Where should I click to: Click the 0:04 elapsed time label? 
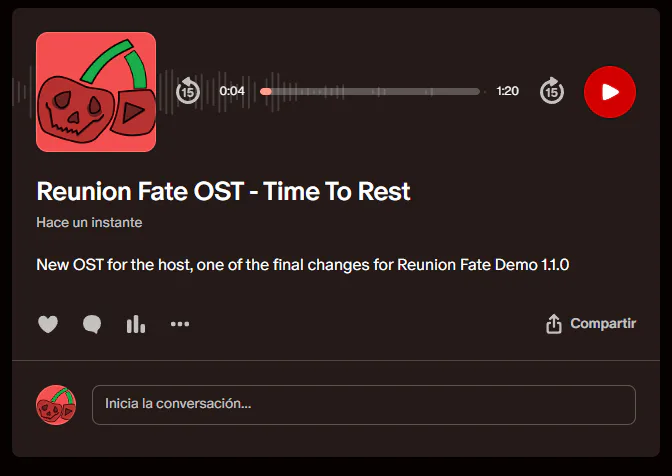(232, 91)
